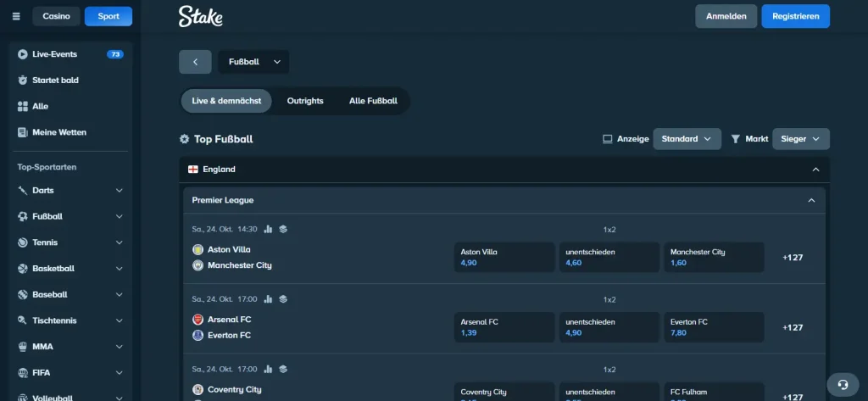
Task: Click the Meine Wetten slip icon
Action: [23, 132]
